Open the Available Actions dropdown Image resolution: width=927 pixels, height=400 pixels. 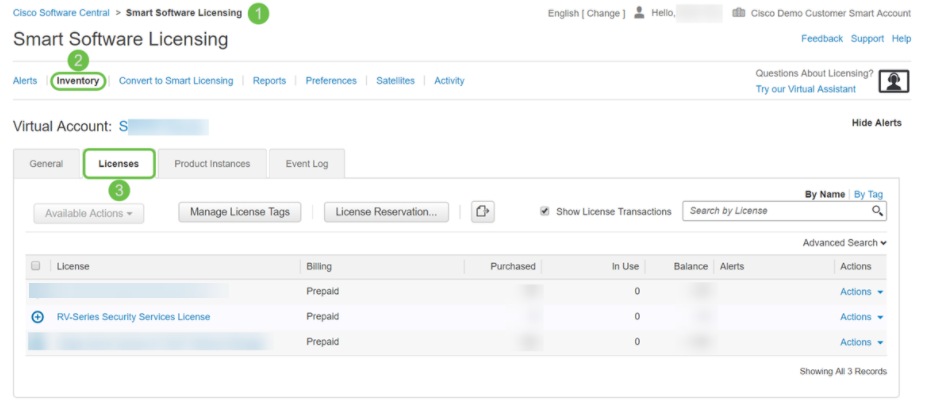(x=88, y=213)
